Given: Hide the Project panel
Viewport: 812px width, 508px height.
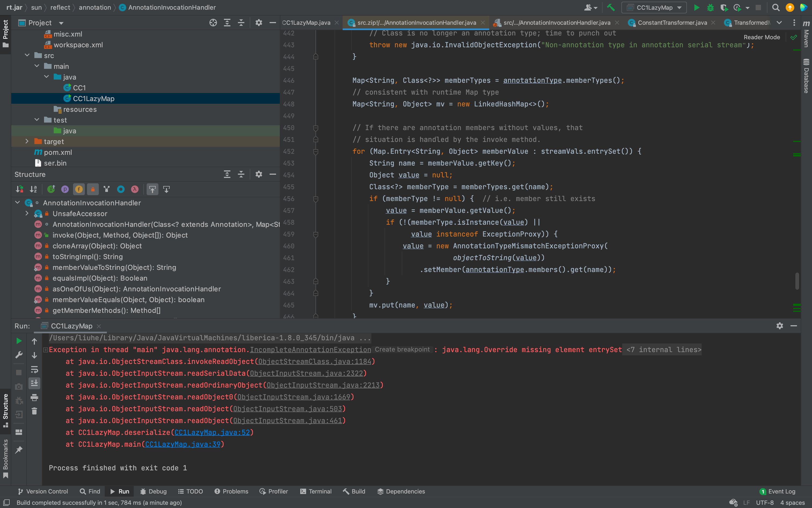Looking at the screenshot, I should 273,23.
